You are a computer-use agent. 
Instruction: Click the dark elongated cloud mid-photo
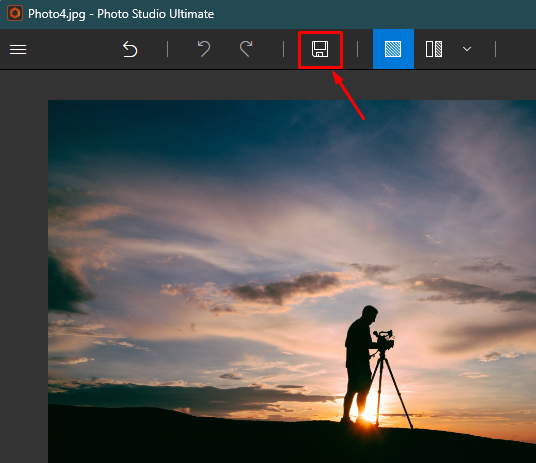(285, 287)
